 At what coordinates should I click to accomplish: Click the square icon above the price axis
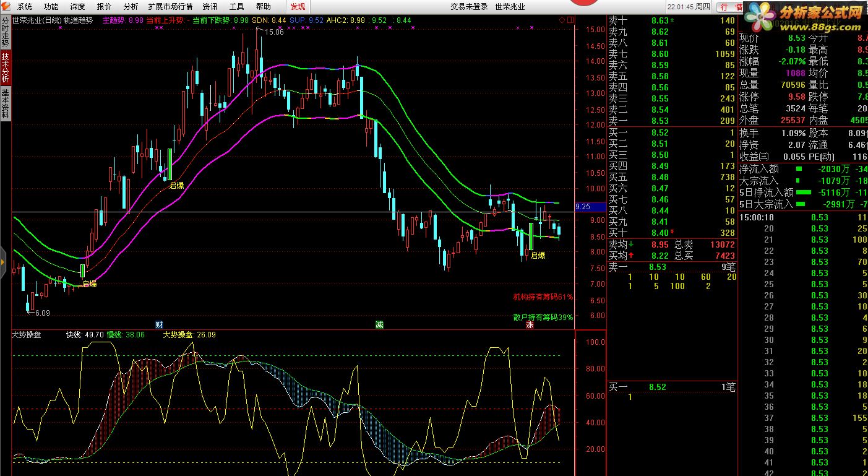tap(570, 20)
